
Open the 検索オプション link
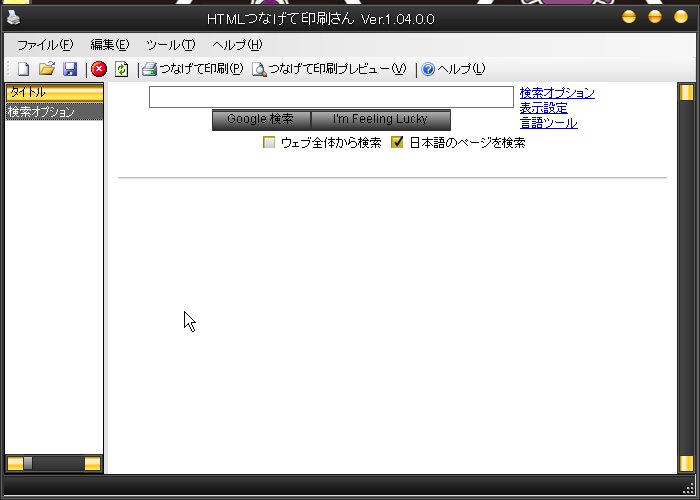(557, 93)
